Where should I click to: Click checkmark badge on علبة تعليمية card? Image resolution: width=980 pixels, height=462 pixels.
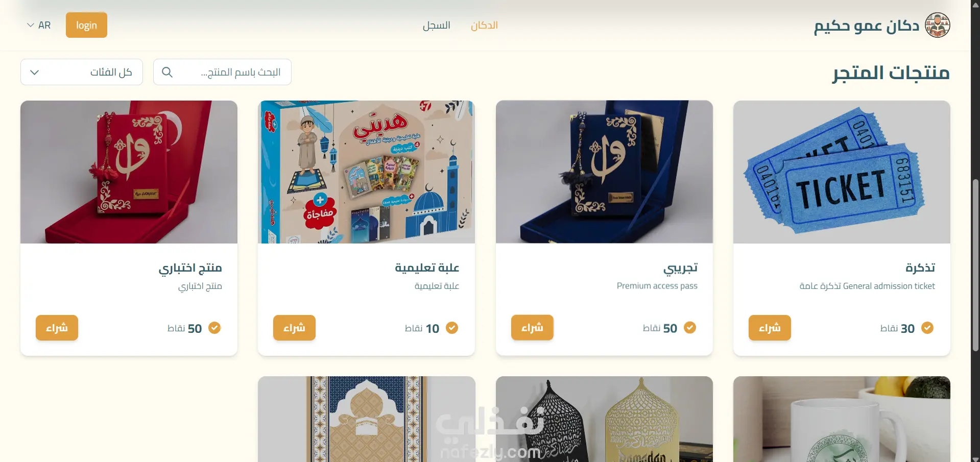coord(452,328)
